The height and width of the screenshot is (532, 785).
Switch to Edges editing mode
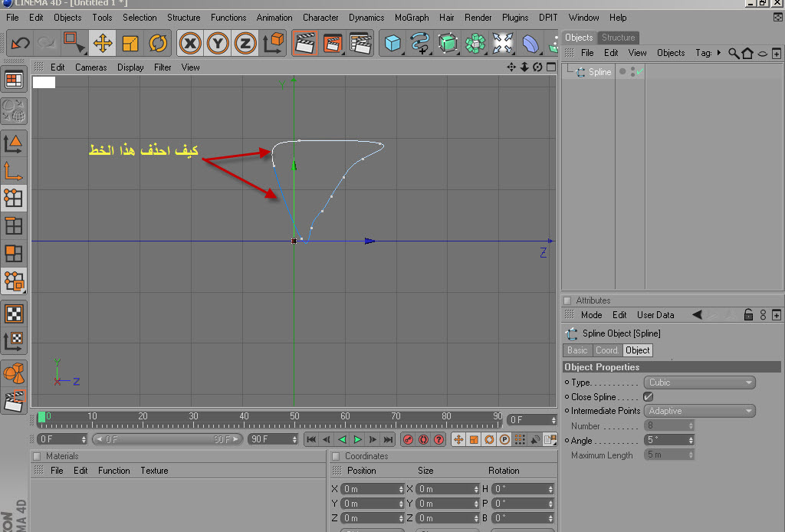point(14,226)
